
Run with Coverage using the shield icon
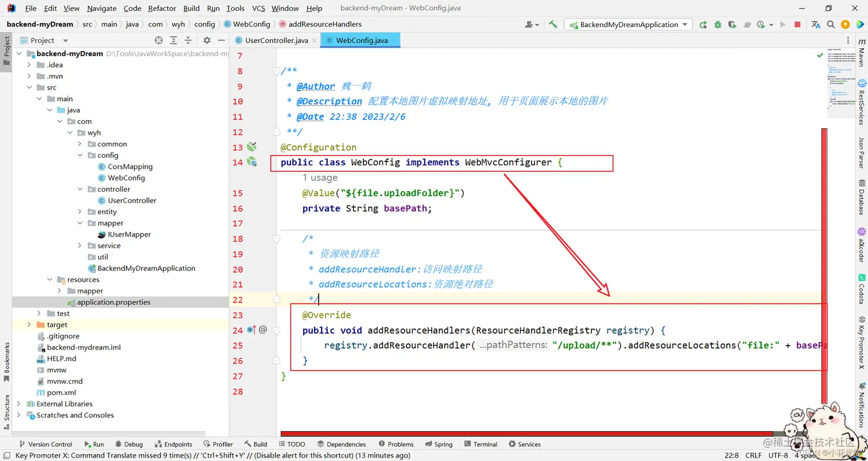click(732, 24)
